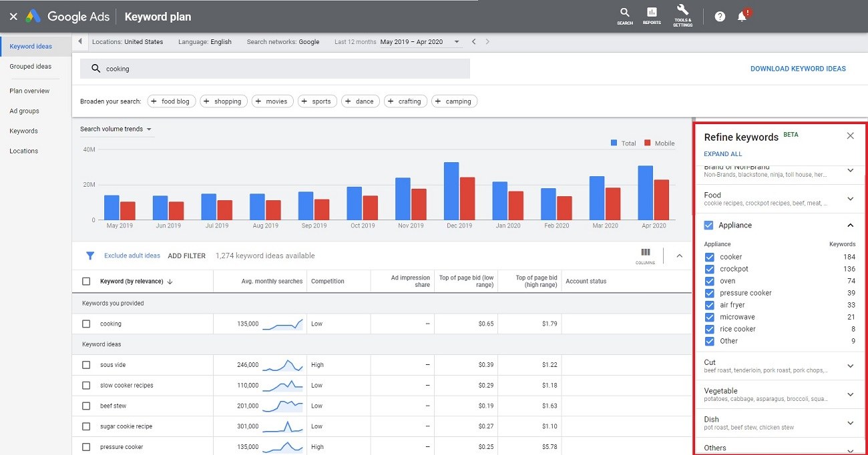868x455 pixels.
Task: Go to previous date range
Action: click(474, 41)
